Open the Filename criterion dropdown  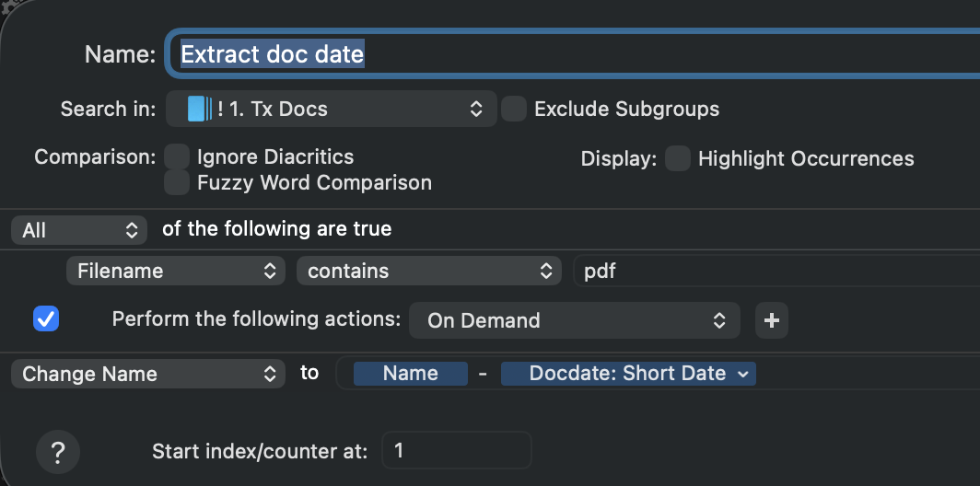(x=175, y=272)
